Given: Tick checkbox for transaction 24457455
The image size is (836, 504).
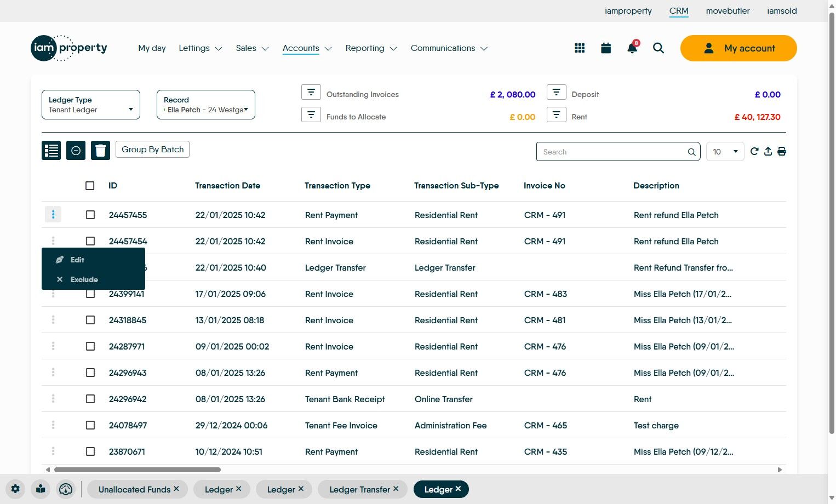Looking at the screenshot, I should (x=90, y=215).
